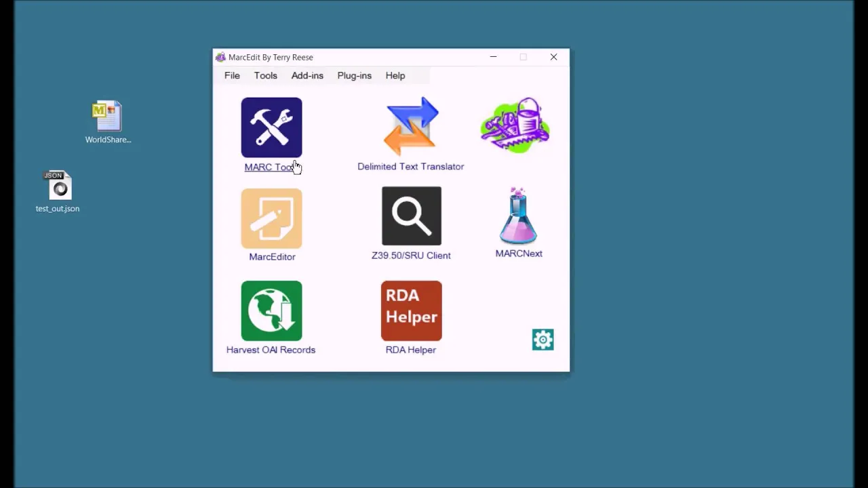The image size is (868, 488).
Task: Click the WorldShare... shortcut name
Action: tap(108, 139)
